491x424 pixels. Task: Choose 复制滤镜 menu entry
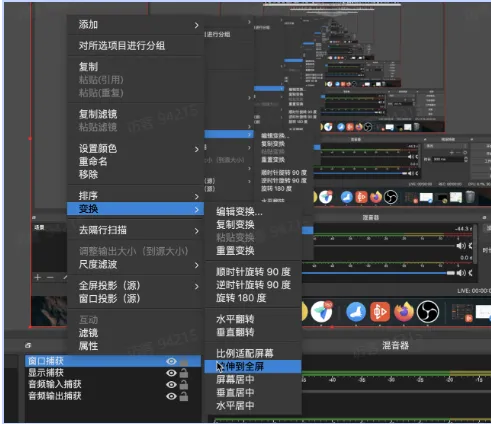[98, 114]
